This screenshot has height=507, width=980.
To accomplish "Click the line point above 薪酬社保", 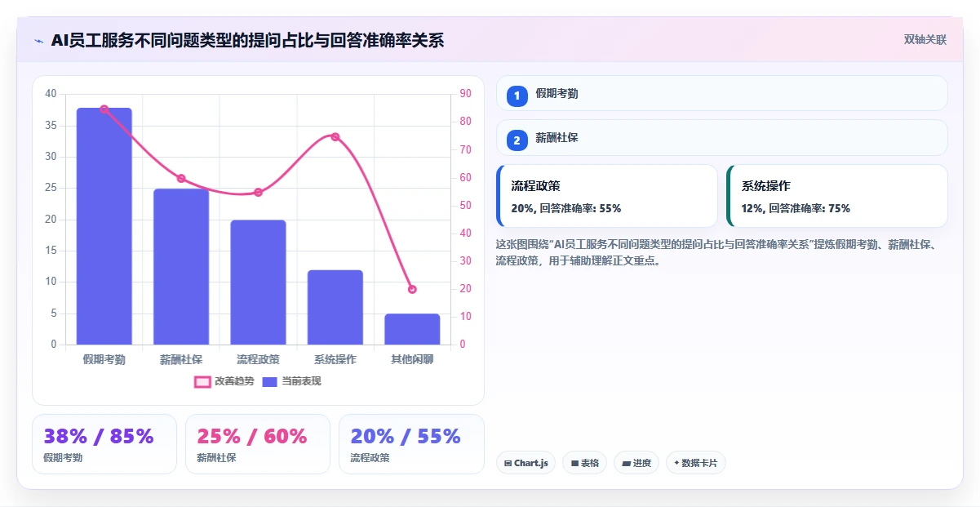I will click(181, 178).
